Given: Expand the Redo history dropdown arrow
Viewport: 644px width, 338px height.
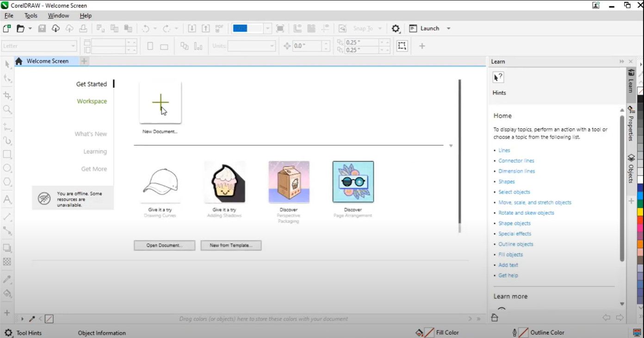Looking at the screenshot, I should 176,28.
